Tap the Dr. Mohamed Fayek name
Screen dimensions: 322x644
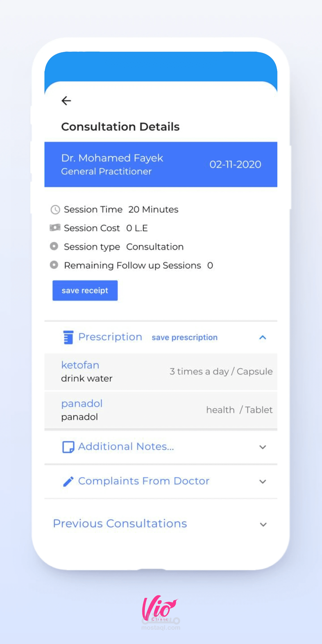point(112,158)
